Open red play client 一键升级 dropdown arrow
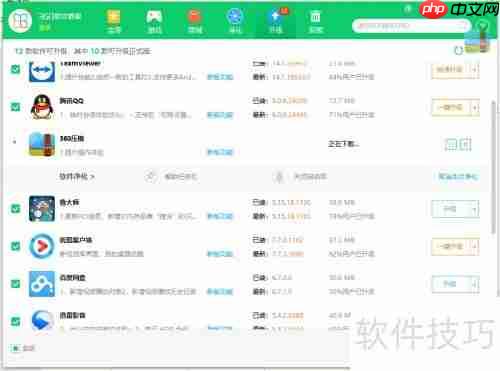 click(474, 247)
